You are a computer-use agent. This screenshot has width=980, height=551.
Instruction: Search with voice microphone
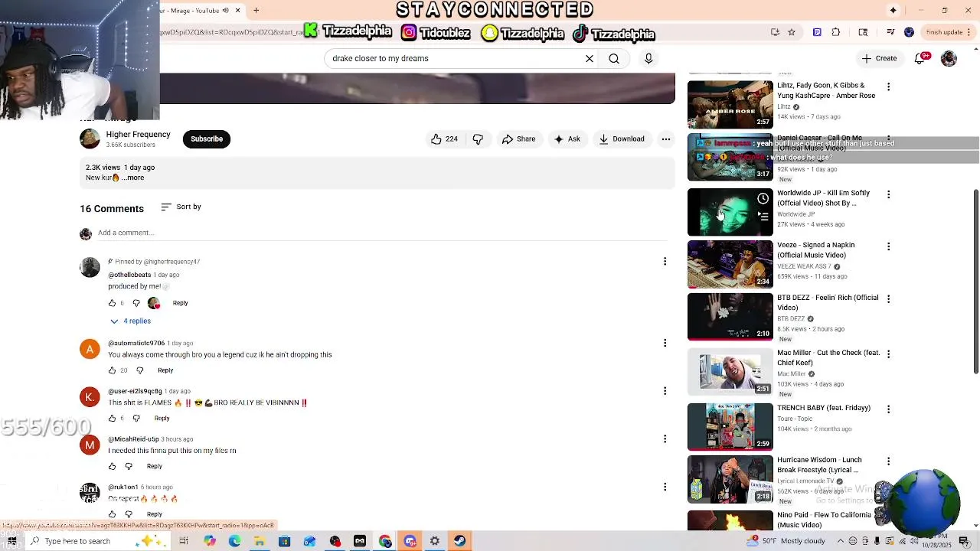tap(648, 58)
